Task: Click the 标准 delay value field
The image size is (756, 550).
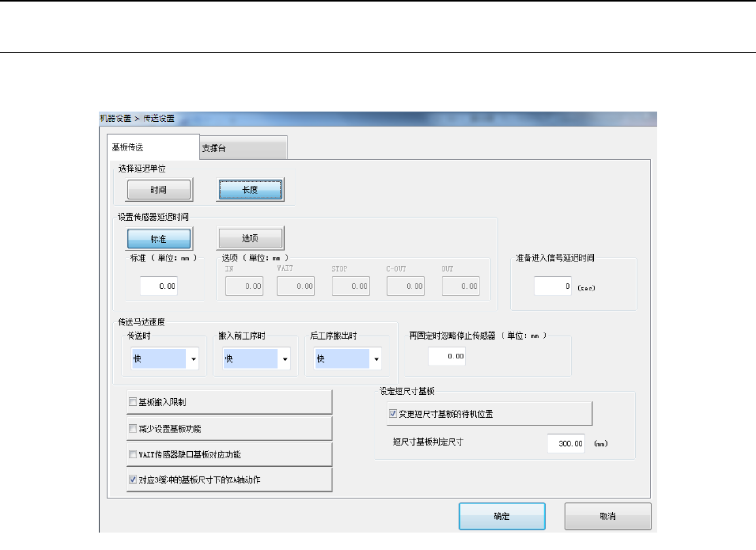Action: 159,286
